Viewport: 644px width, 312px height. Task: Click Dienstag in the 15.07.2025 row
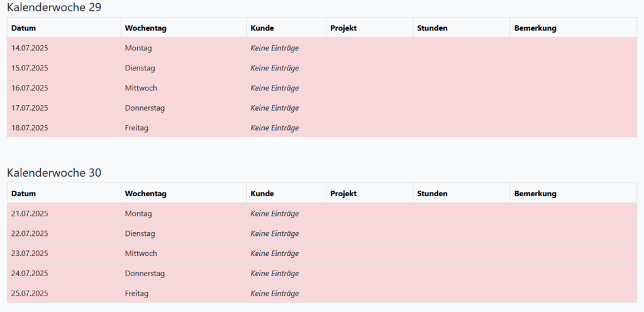pyautogui.click(x=140, y=68)
